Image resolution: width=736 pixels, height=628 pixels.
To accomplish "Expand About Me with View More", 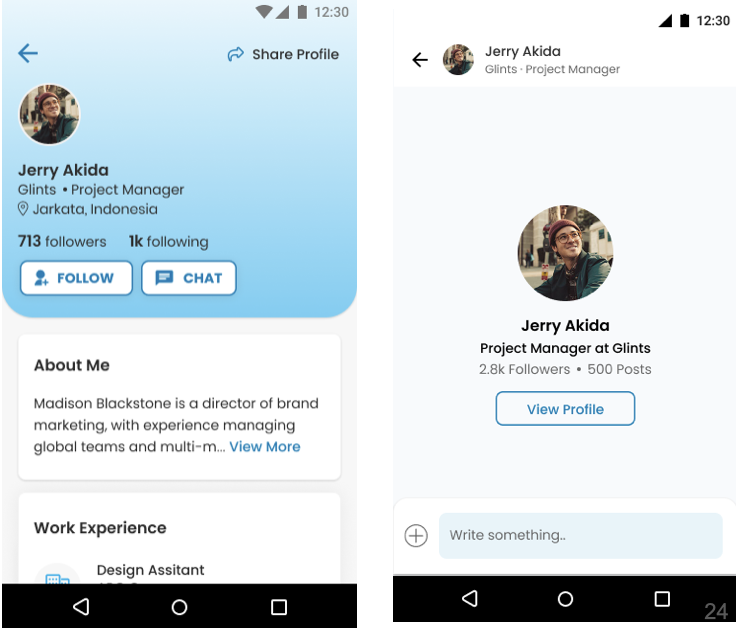I will (x=265, y=446).
